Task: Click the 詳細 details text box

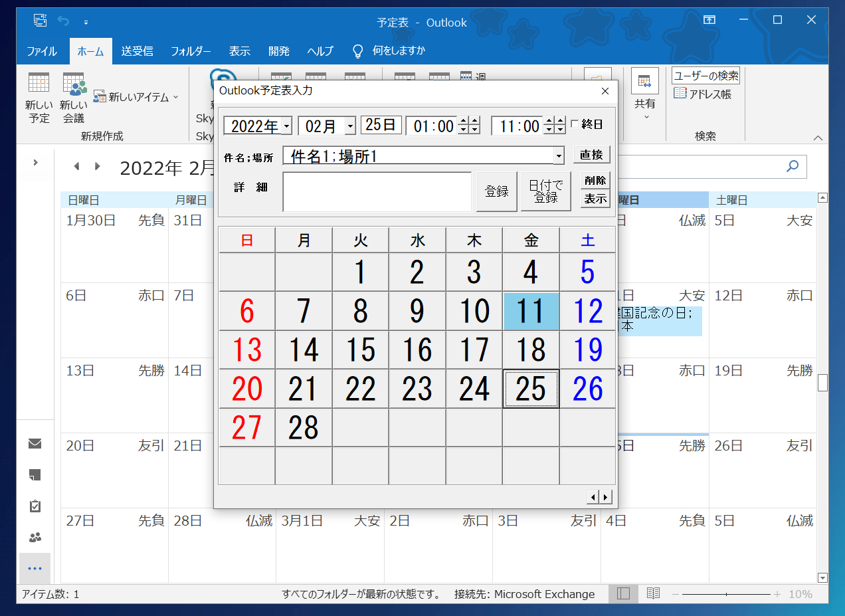Action: pos(377,191)
